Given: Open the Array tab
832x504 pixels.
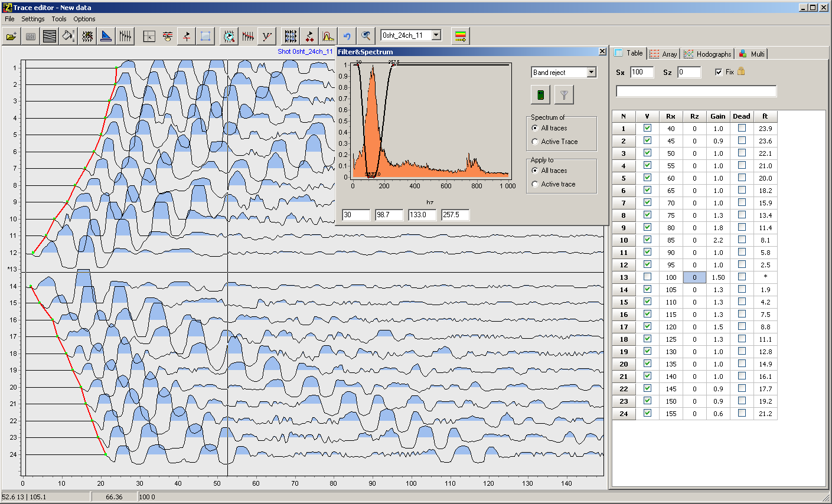Looking at the screenshot, I should 663,54.
